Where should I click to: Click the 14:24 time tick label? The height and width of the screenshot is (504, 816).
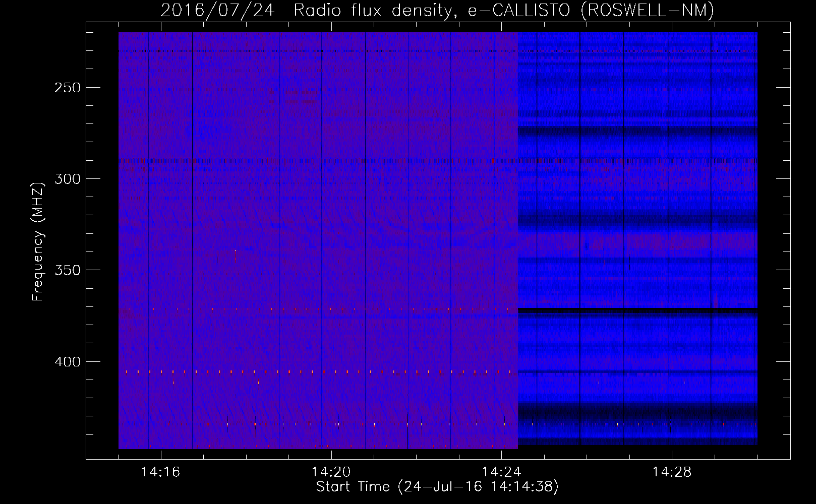pyautogui.click(x=501, y=472)
